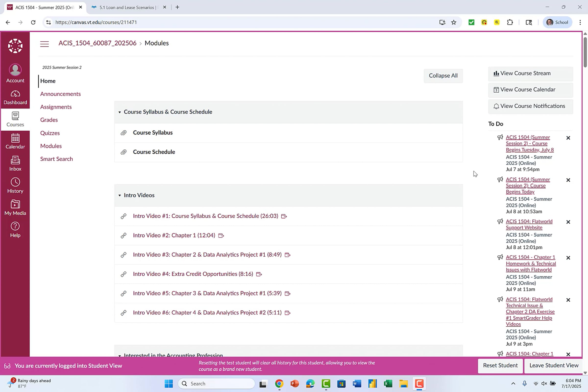Open Excel from the Windows taskbar
Image resolution: width=588 pixels, height=392 pixels.
click(388, 383)
